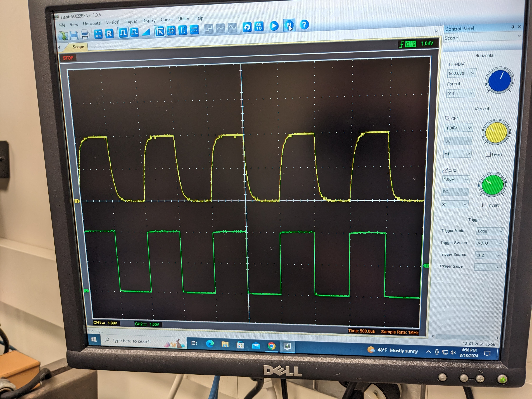Open the Vertical menu
532x399 pixels.
click(x=113, y=22)
